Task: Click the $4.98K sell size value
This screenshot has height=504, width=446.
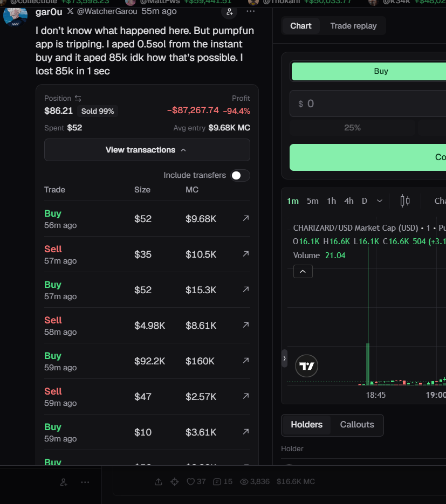Action: (149, 326)
